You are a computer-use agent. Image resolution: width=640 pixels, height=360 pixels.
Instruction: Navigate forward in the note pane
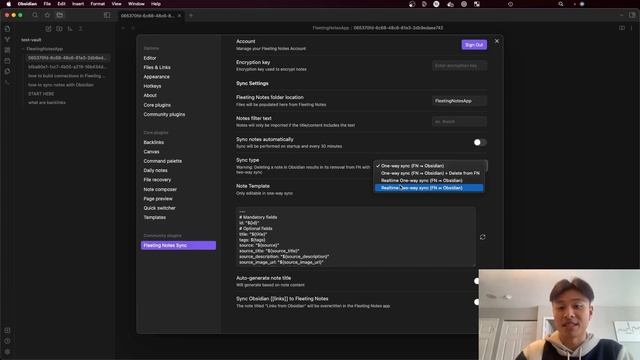coord(133,28)
